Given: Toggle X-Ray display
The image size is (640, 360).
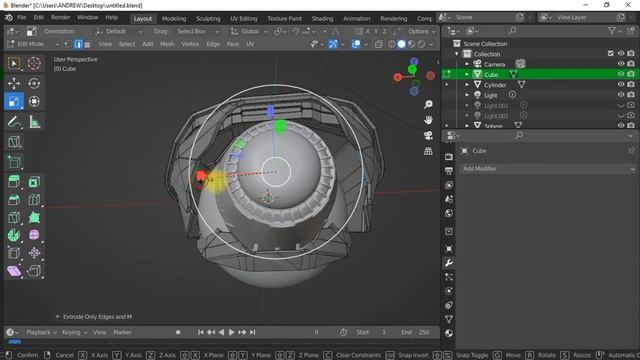Looking at the screenshot, I should 379,44.
